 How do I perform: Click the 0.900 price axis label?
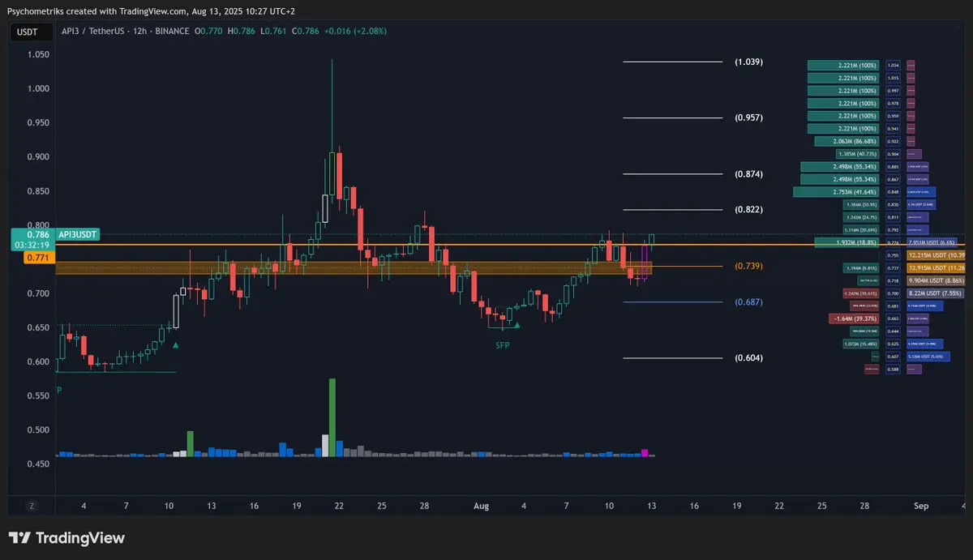[37, 157]
